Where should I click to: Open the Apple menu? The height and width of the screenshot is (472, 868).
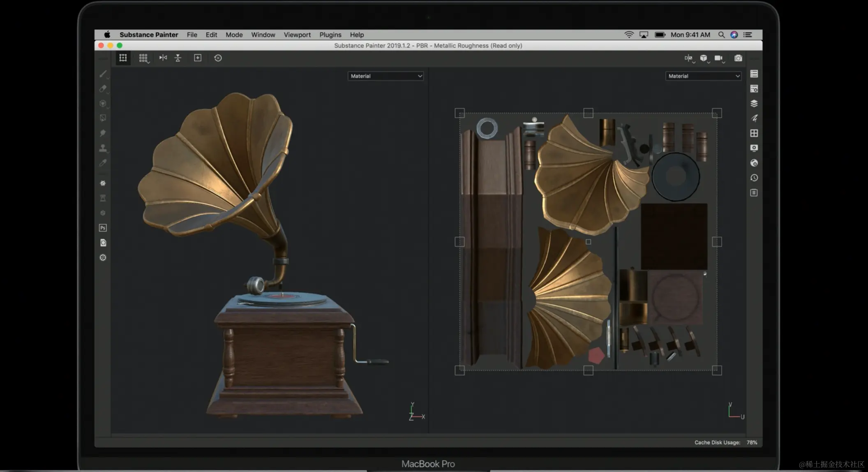(x=107, y=35)
